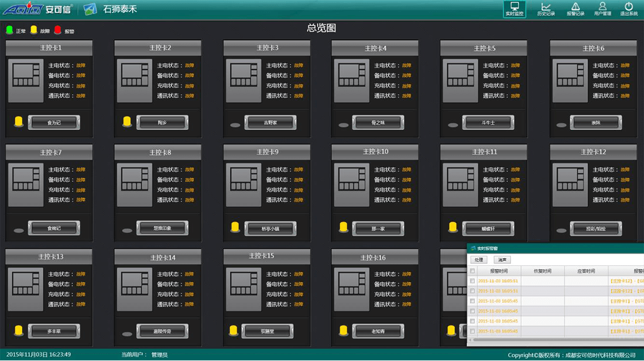Screen dimensions: 644x361
Task: Open the 实时监控 monitor icon
Action: pos(514,9)
